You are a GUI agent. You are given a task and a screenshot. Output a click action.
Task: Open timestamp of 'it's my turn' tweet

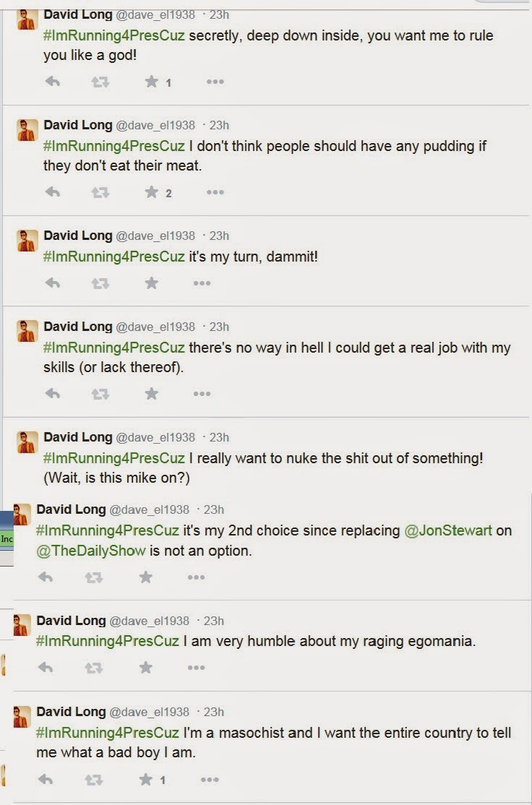219,236
